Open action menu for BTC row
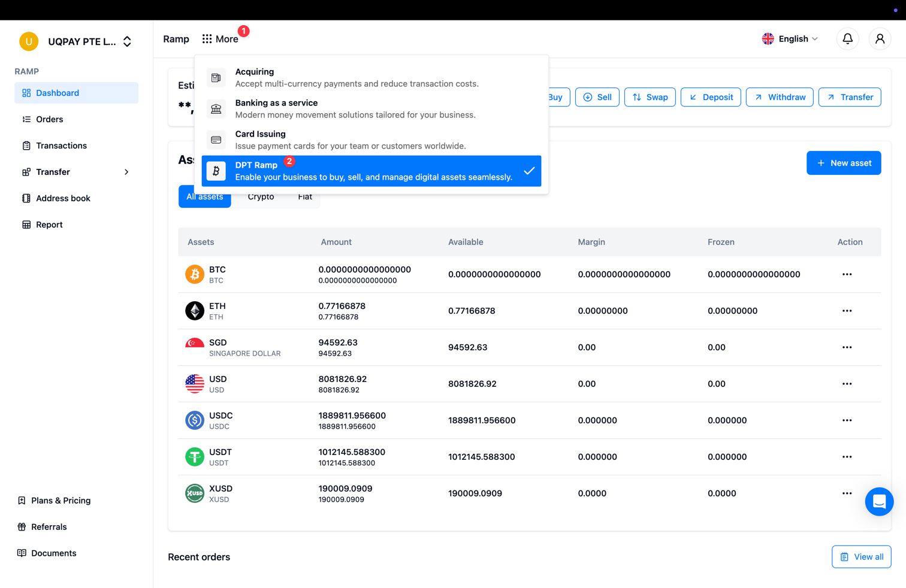Viewport: 906px width, 588px height. [847, 274]
